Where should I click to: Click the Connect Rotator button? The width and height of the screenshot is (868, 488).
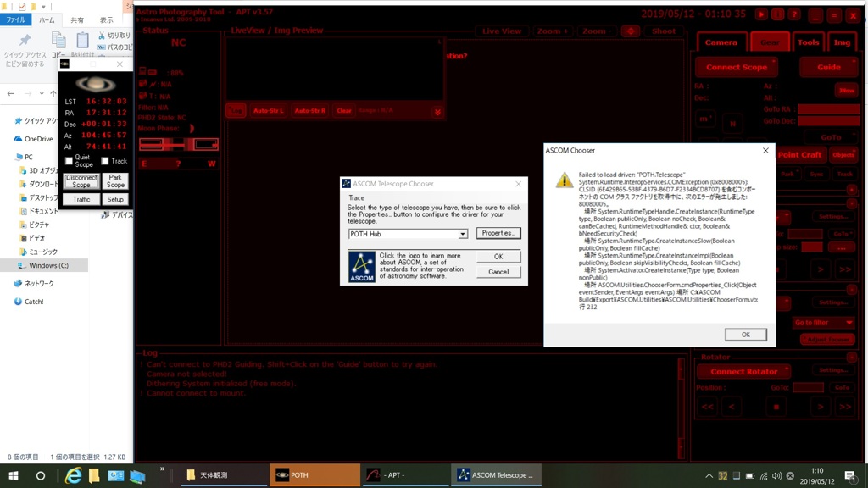point(743,371)
